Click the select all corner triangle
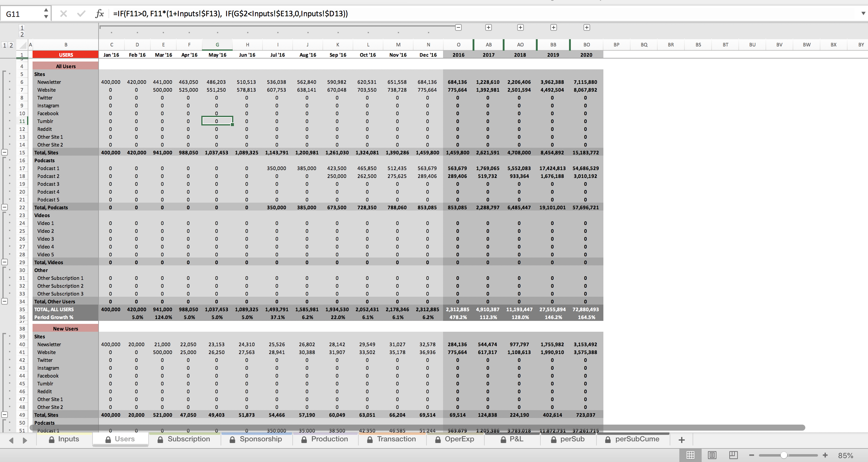This screenshot has width=868, height=462. click(x=23, y=45)
